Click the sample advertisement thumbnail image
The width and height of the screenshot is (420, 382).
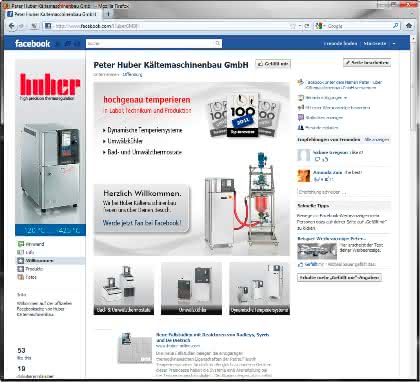click(x=317, y=251)
